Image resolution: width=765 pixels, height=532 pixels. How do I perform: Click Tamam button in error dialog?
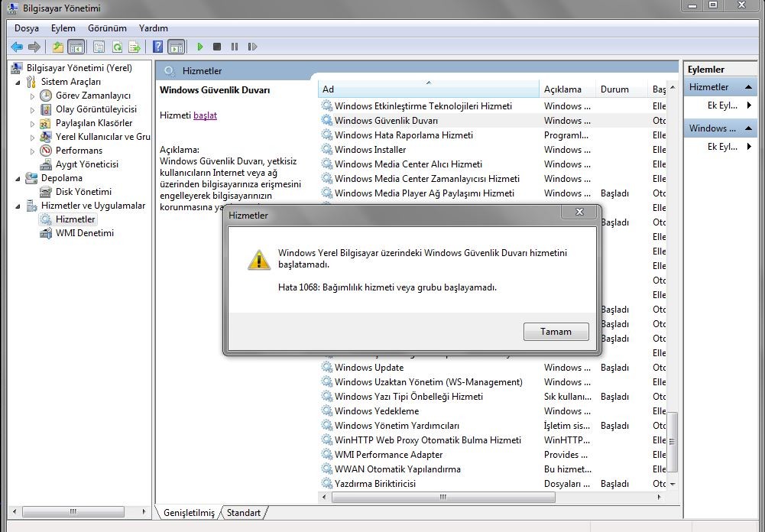pyautogui.click(x=556, y=332)
